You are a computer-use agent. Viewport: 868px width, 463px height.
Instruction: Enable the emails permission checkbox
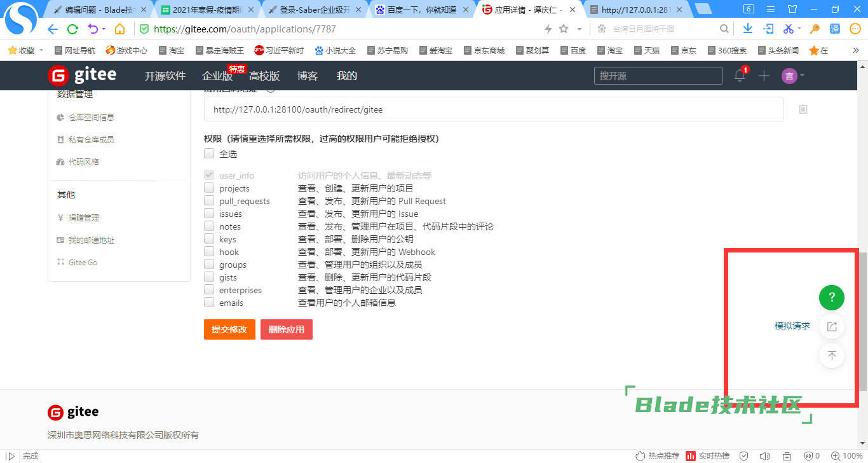209,302
